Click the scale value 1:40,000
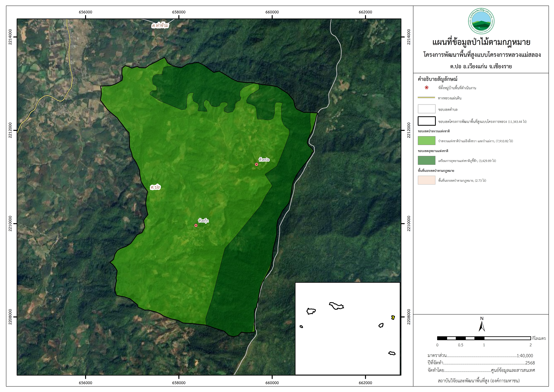The height and width of the screenshot is (392, 554). click(x=525, y=356)
